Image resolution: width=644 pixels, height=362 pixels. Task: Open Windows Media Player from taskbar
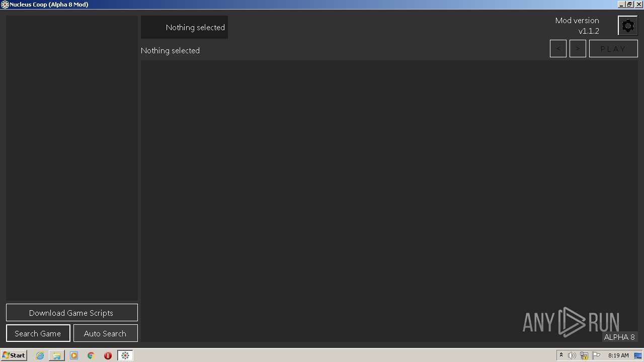(x=74, y=355)
